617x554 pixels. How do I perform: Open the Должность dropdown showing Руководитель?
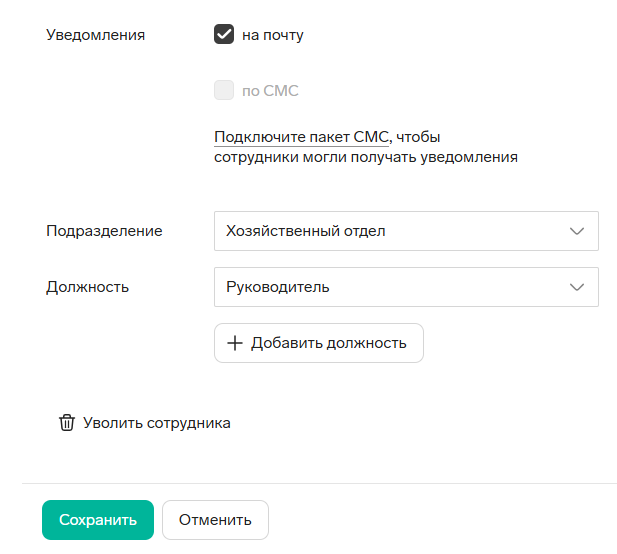click(406, 287)
